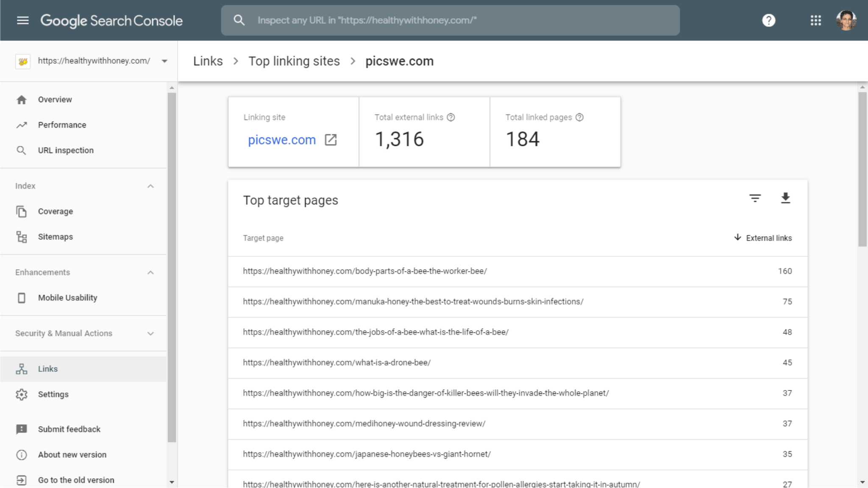Screen dimensions: 868x488
Task: Click the External links sort arrow
Action: pyautogui.click(x=737, y=237)
